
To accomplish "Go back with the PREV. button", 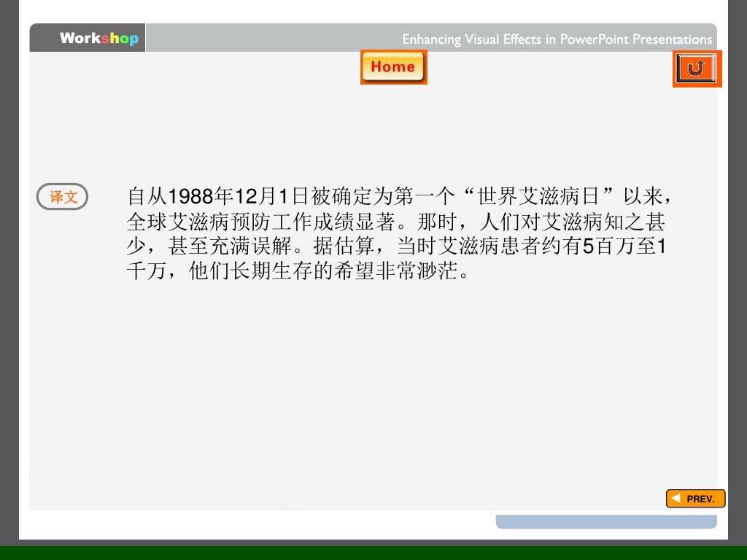I will pos(695,499).
